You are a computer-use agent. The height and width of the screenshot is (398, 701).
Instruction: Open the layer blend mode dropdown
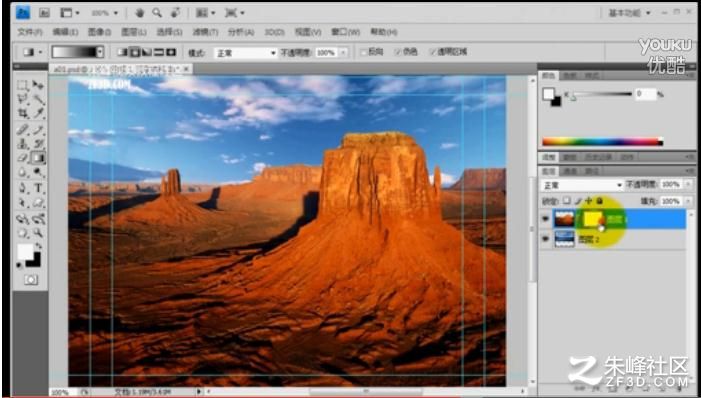582,185
